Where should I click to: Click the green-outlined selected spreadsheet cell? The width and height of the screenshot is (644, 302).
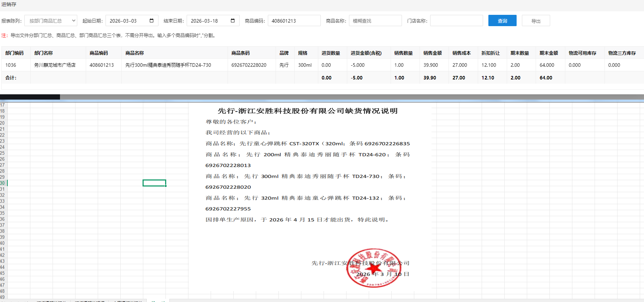(154, 183)
